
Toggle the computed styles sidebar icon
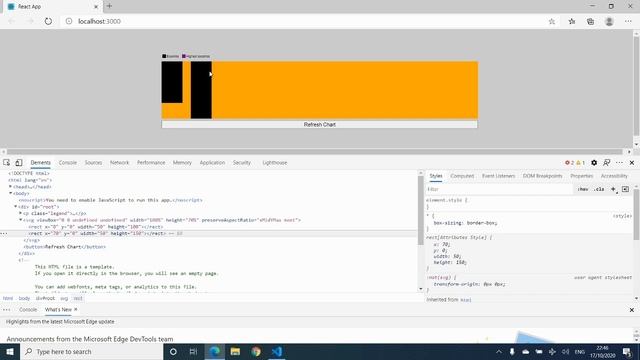[625, 189]
